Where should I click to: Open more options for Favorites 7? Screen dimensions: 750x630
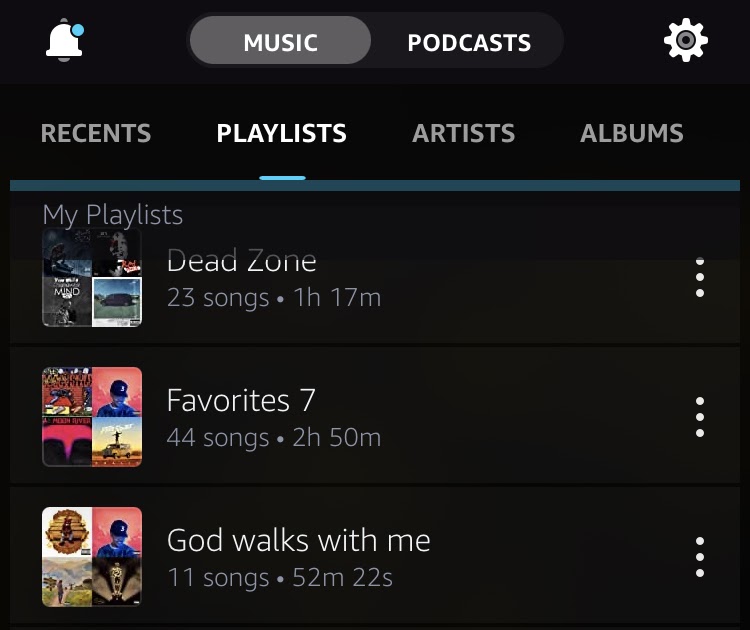[x=700, y=416]
